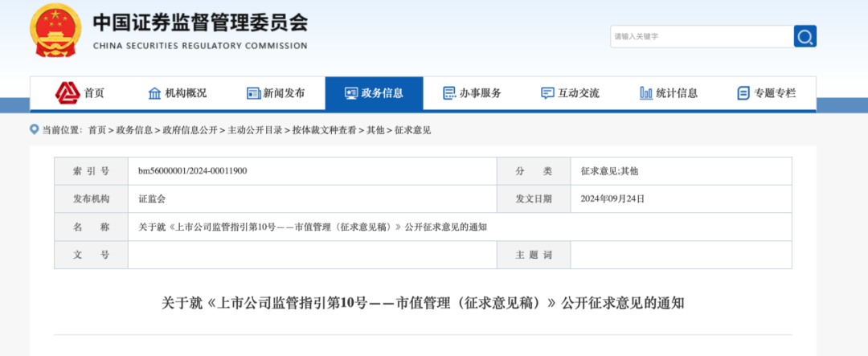Click the 文号 label cell

[92, 255]
